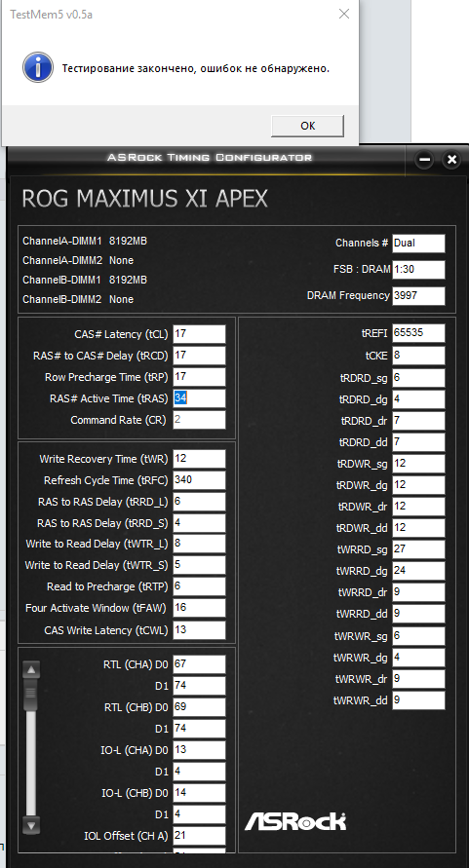Click the Row Precharge Time (tRP) field
Viewport: 469px width, 868px height.
(199, 377)
